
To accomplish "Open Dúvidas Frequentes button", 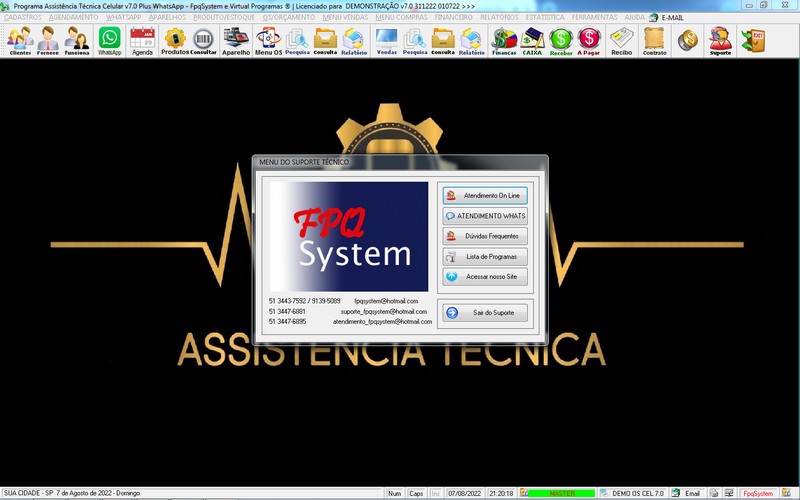I will tap(485, 236).
